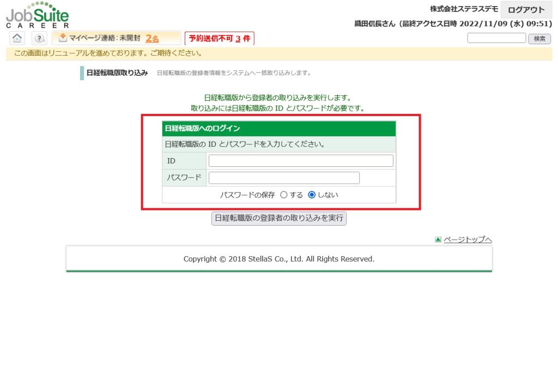Click the 日経転職版へのログイン green header
The image size is (558, 392).
tap(279, 129)
